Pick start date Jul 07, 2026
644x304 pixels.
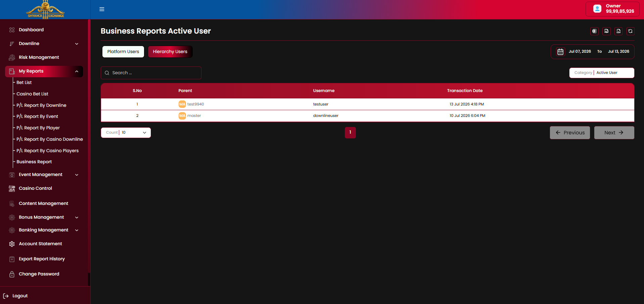pyautogui.click(x=580, y=52)
